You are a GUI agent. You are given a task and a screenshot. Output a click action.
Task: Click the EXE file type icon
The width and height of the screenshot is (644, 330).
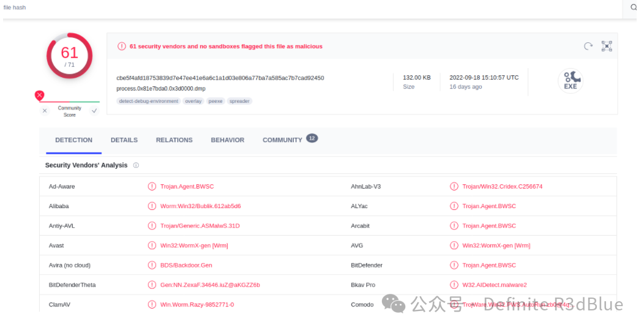[x=571, y=81]
